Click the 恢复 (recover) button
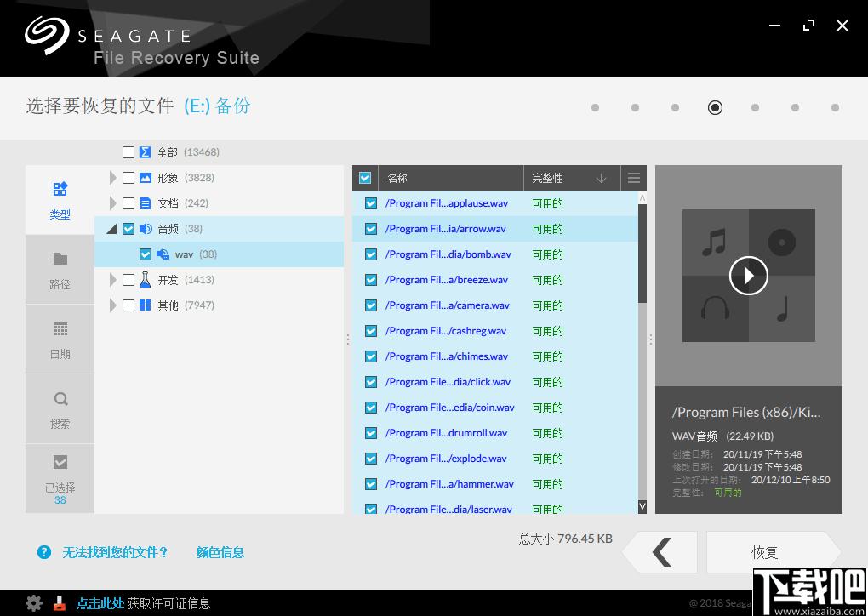868x616 pixels. [x=774, y=552]
